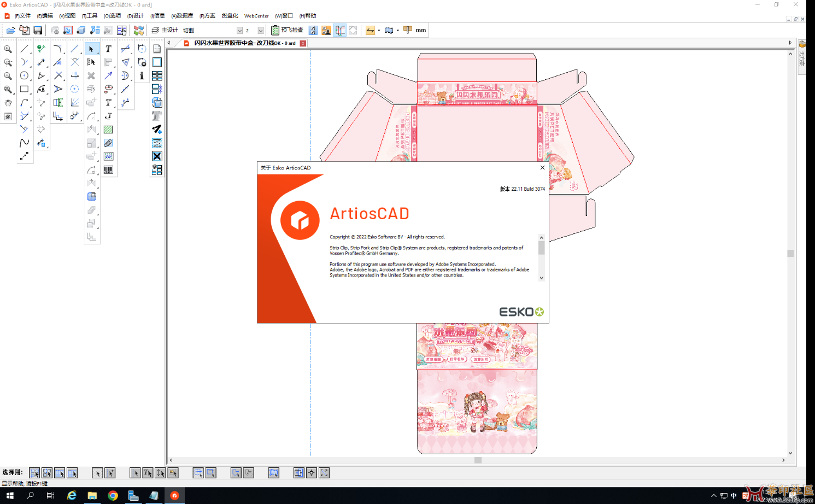815x504 pixels.
Task: Close the 关于 Esko ArtiosCAD dialog
Action: pos(542,168)
